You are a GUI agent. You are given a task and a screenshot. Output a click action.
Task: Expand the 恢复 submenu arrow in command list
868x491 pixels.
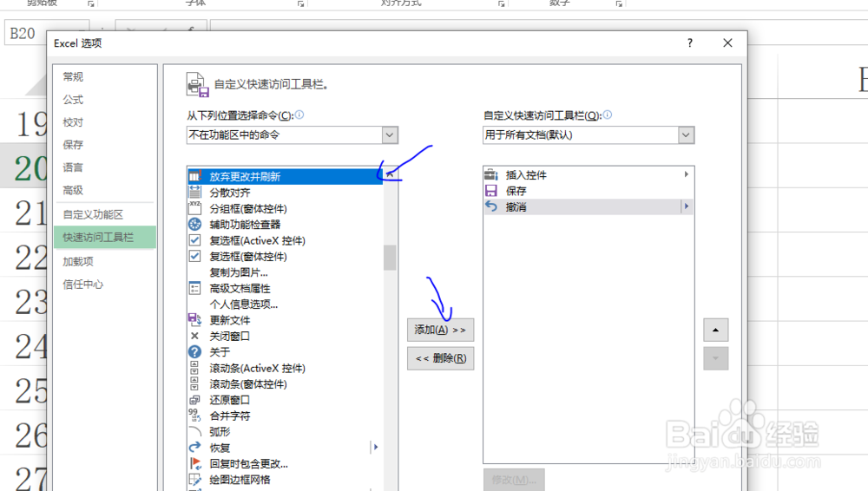tap(375, 448)
